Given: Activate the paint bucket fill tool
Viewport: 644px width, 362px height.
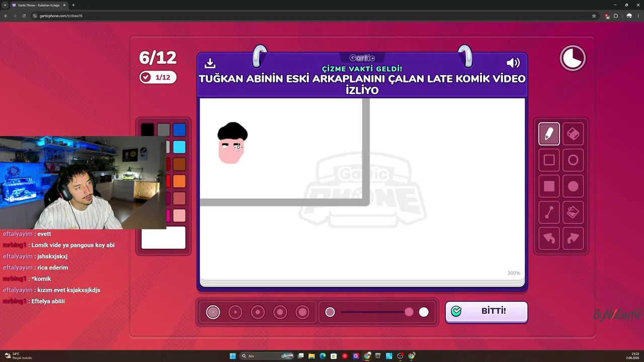Looking at the screenshot, I should 573,213.
